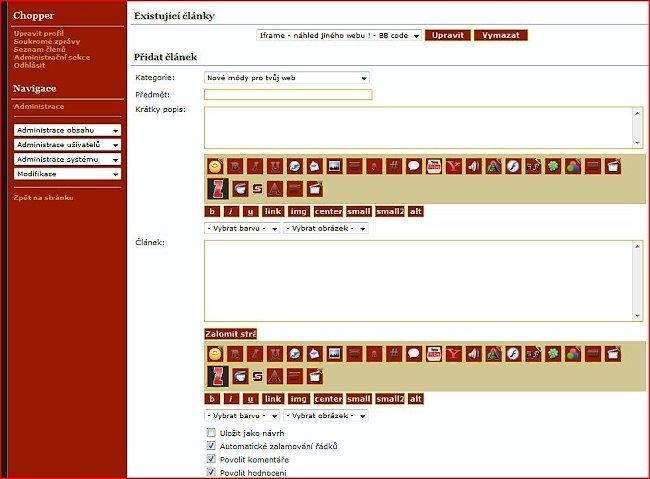Click the Yahoo Y icon in article toolbar

point(453,353)
